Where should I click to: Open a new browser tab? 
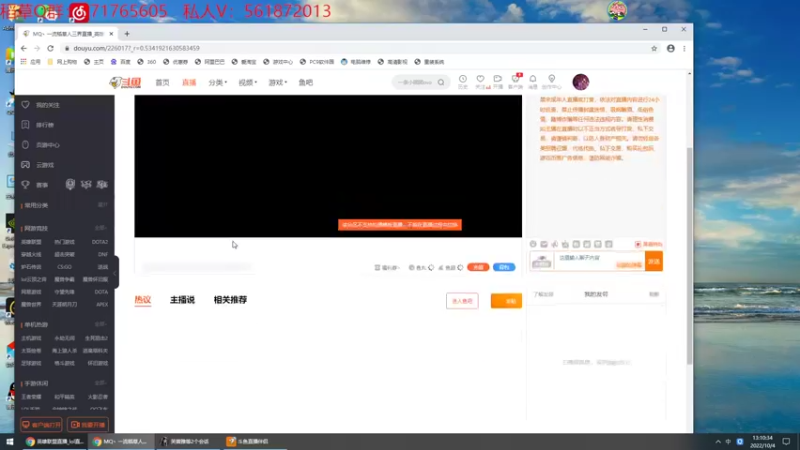point(127,34)
